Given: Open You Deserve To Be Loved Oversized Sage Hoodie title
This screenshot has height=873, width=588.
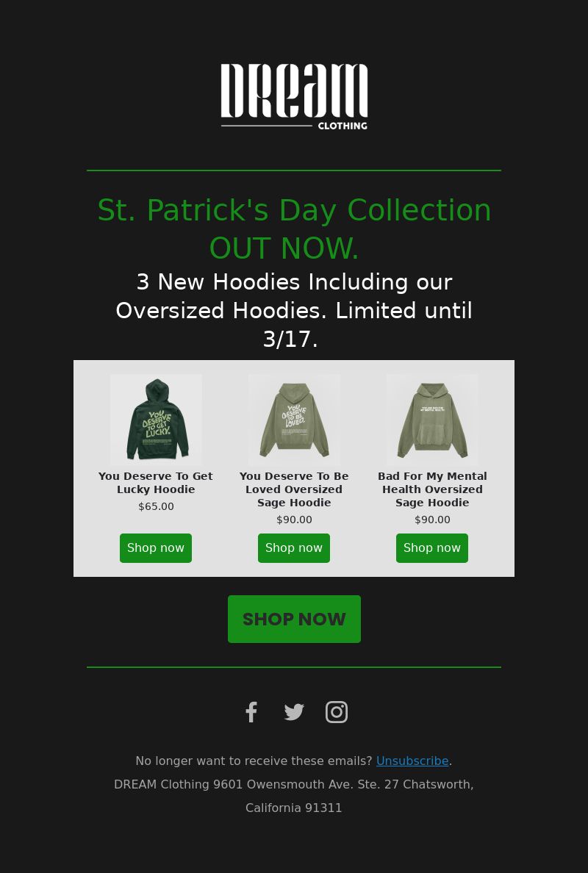Looking at the screenshot, I should (x=294, y=489).
